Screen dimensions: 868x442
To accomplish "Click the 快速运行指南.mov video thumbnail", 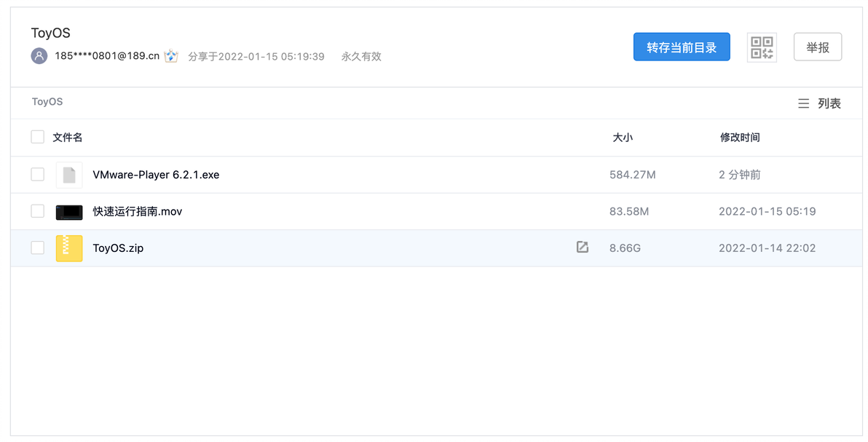I will tap(69, 212).
